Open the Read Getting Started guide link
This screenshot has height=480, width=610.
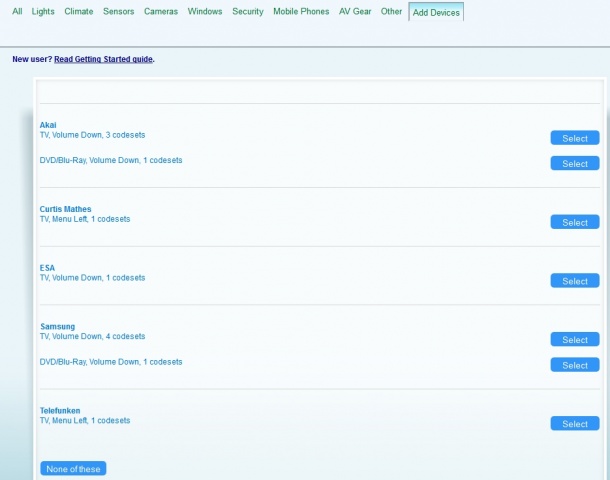point(104,59)
